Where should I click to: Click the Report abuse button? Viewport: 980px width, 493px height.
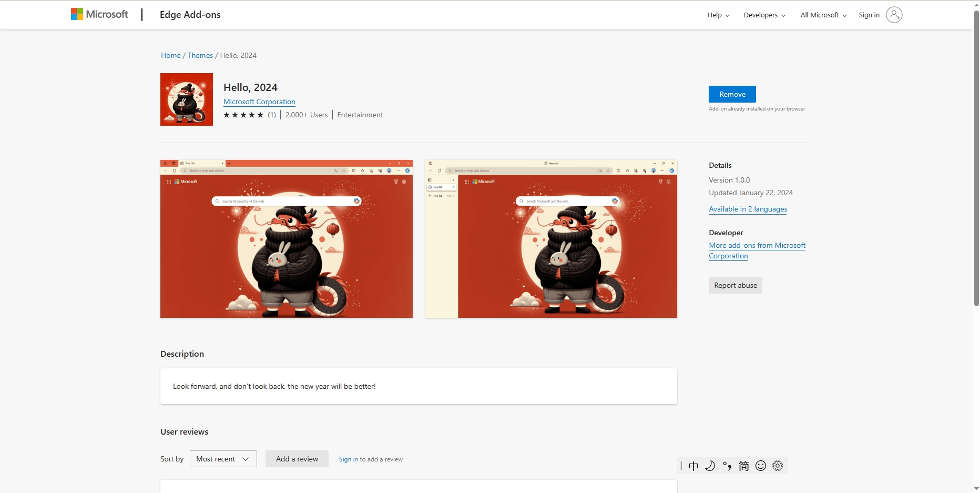coord(736,285)
